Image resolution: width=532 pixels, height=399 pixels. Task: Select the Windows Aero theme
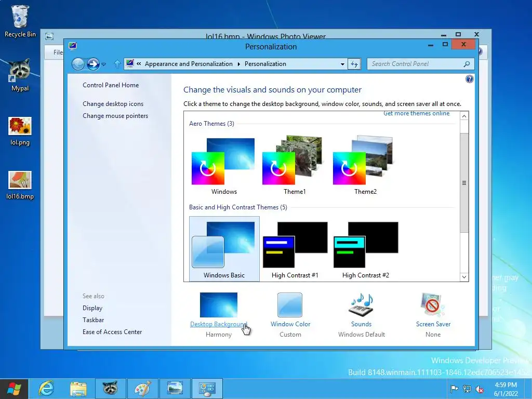click(x=224, y=166)
